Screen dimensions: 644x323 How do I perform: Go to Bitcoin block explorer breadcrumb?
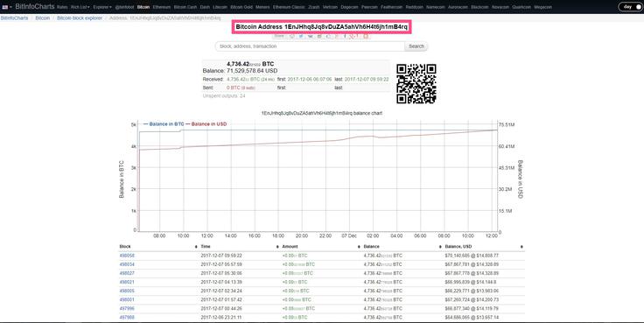click(x=80, y=18)
